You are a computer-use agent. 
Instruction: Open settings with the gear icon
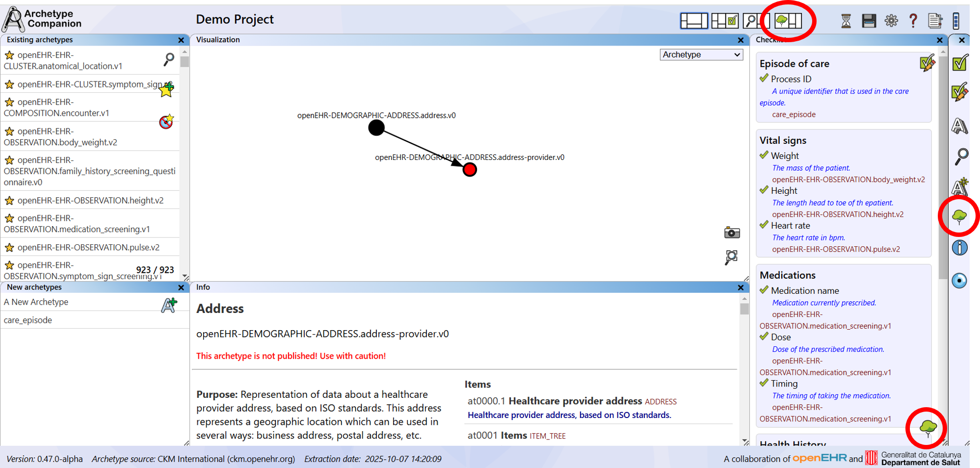pos(891,21)
